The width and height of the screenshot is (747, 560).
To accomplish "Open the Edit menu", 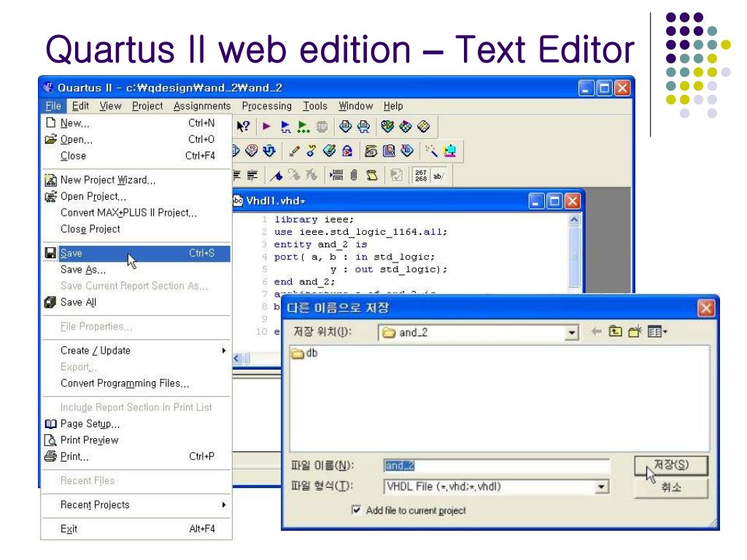I will coord(80,106).
